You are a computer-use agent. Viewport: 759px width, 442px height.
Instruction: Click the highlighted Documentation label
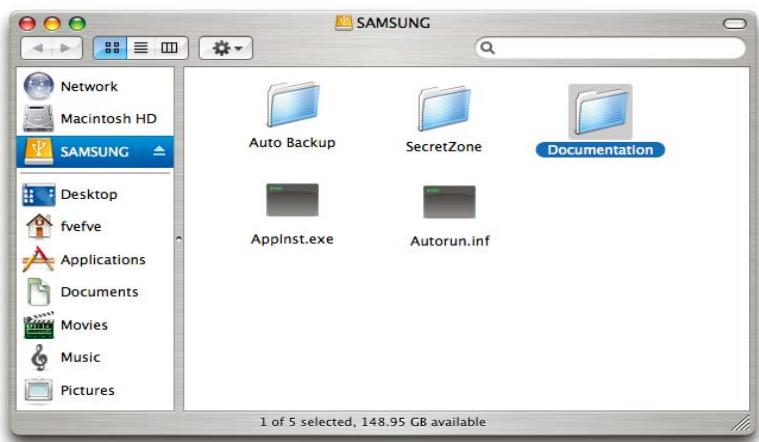(600, 150)
